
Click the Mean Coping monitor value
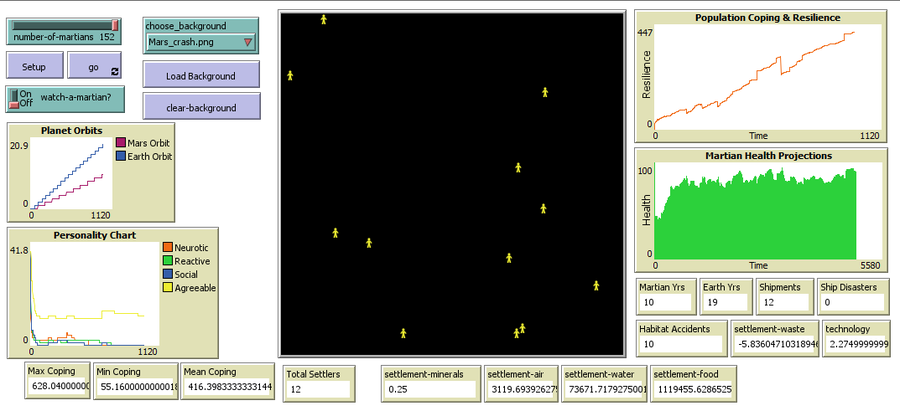coord(227,386)
